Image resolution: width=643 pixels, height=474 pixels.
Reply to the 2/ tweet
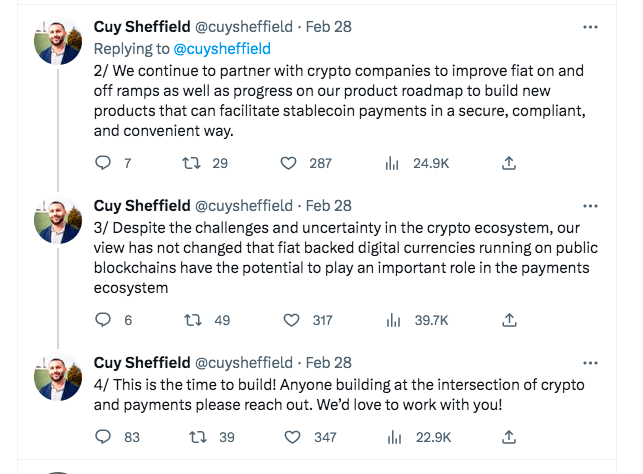point(103,163)
